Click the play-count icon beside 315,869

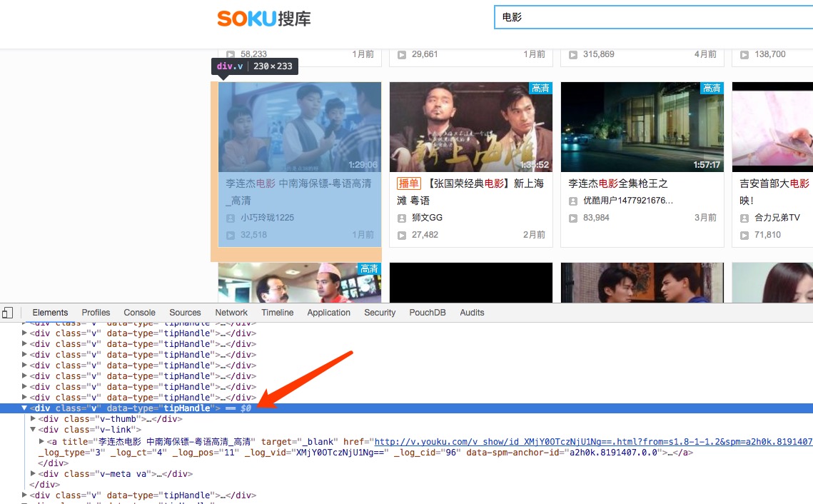(573, 54)
